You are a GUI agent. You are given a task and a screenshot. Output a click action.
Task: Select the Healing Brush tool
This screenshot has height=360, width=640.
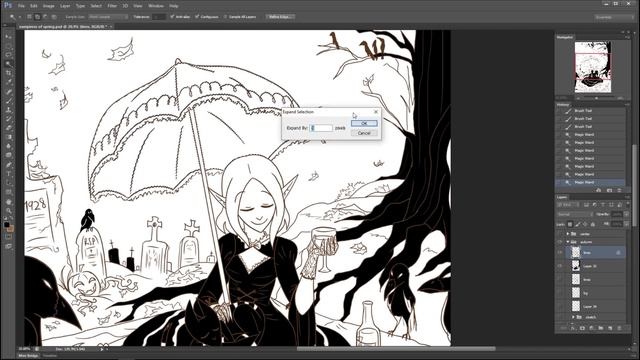[x=8, y=91]
